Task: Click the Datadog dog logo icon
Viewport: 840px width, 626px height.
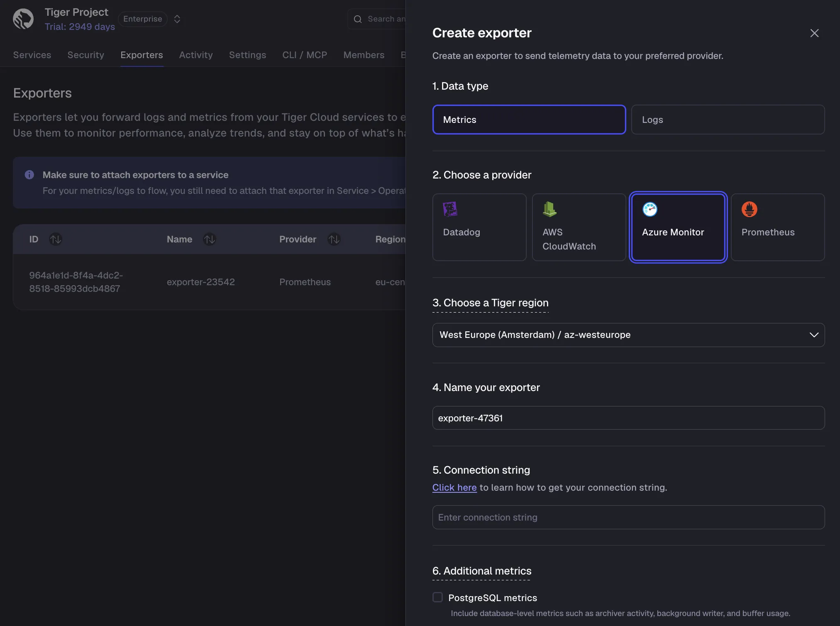Action: 450,209
